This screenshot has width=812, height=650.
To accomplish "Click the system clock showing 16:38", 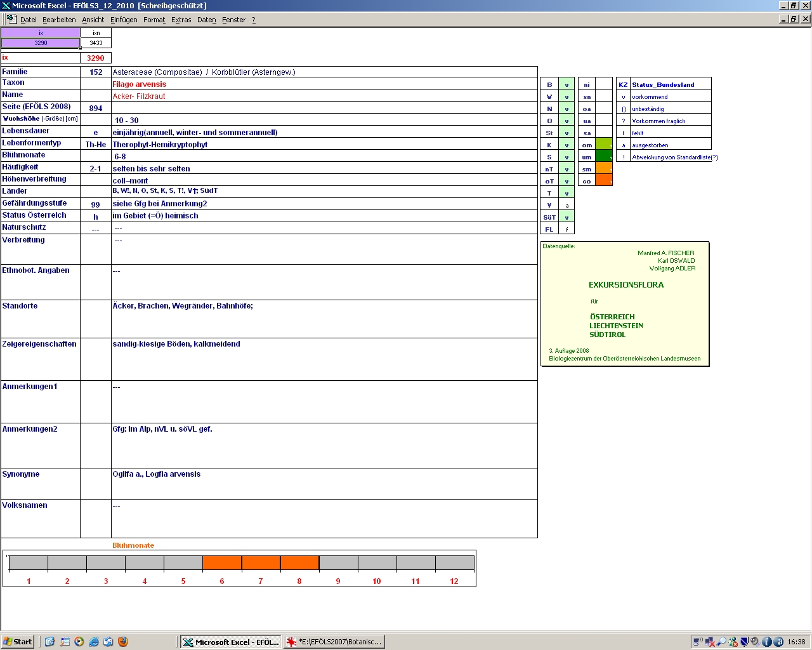I will click(x=796, y=642).
